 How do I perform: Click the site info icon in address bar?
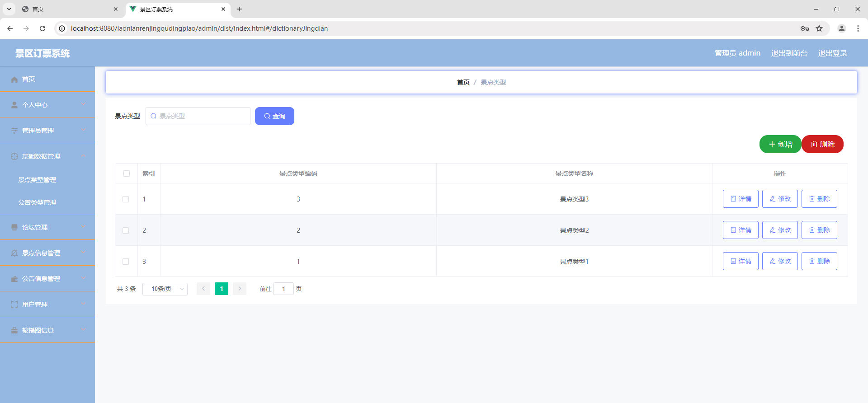click(62, 28)
